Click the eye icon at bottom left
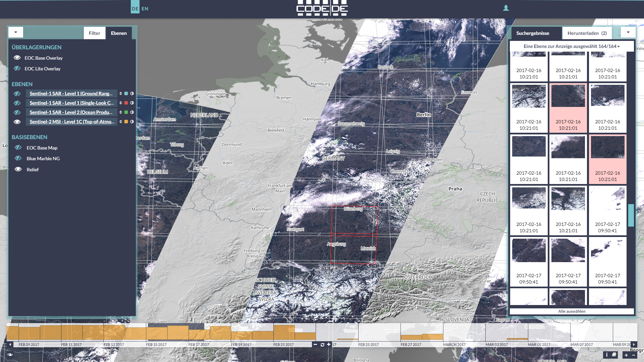644x362 pixels. pyautogui.click(x=10, y=354)
